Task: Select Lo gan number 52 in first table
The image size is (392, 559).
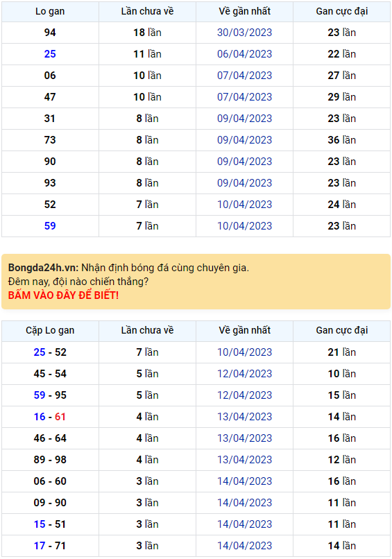Action: click(x=50, y=205)
